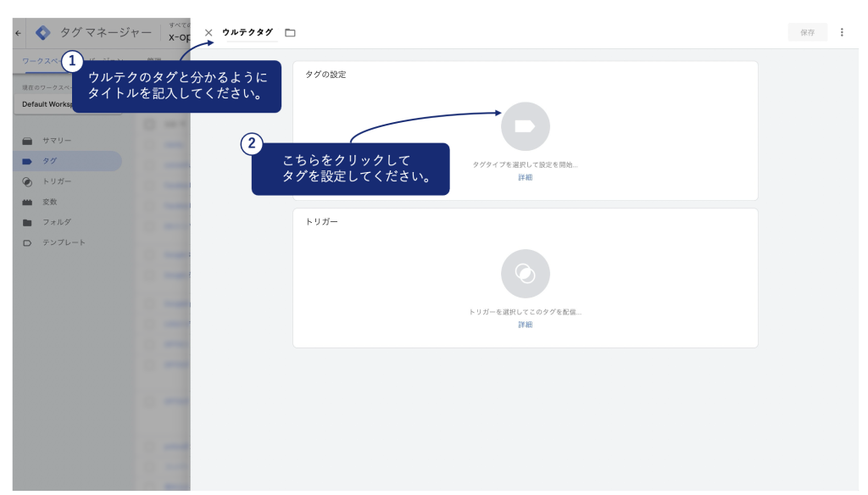
Task: Open the three-dot more options menu
Action: pos(841,32)
